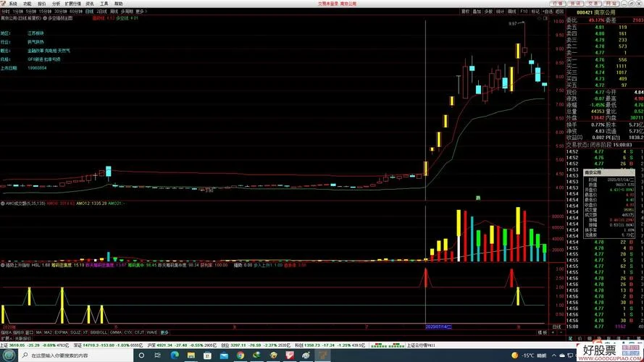This screenshot has width=644, height=362.
Task: Click the 强势上升指标 indicator settings icon
Action: coord(2,265)
